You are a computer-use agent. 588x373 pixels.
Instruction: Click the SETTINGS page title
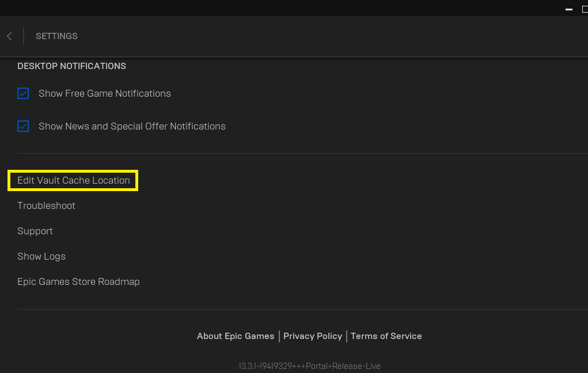click(x=56, y=36)
